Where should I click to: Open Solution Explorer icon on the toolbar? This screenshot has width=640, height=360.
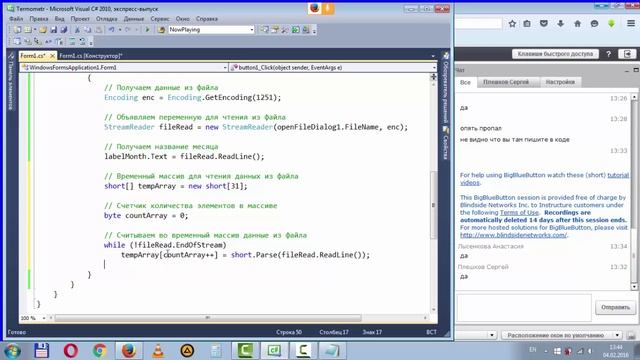pos(264,30)
